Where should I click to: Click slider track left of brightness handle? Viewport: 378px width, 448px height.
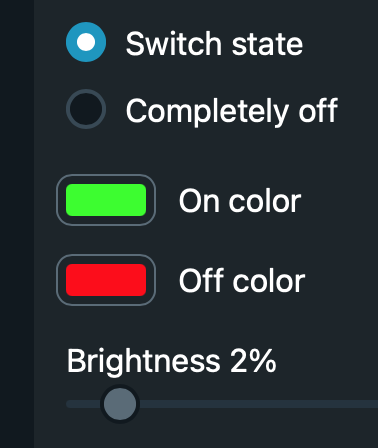click(x=83, y=404)
